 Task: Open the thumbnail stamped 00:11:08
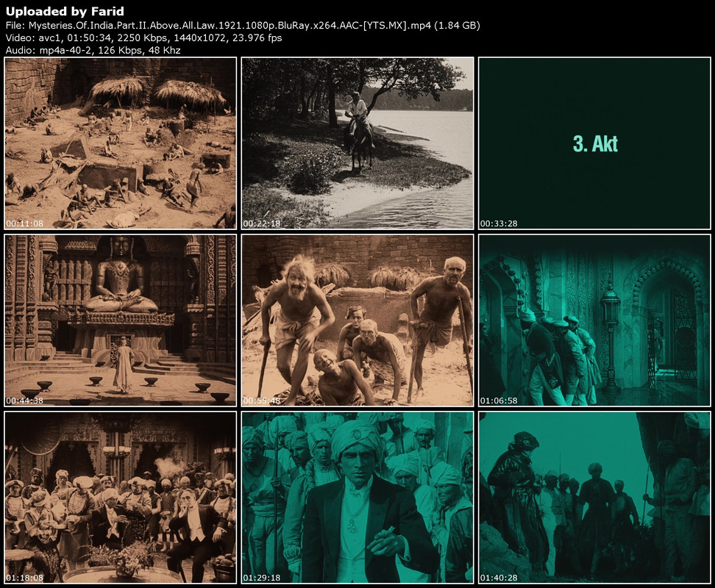point(121,143)
